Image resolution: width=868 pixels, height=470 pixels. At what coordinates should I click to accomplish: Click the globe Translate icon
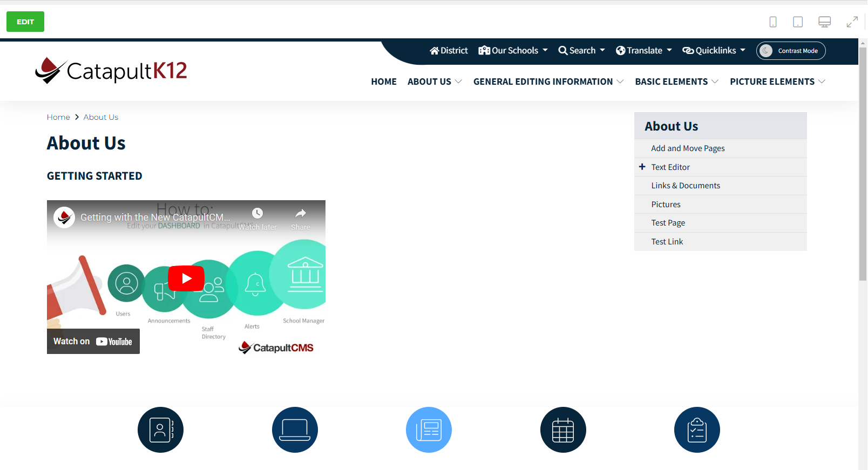click(620, 50)
